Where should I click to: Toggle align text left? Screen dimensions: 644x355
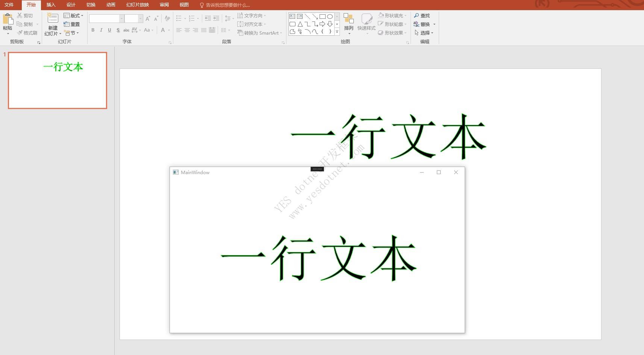pos(179,30)
